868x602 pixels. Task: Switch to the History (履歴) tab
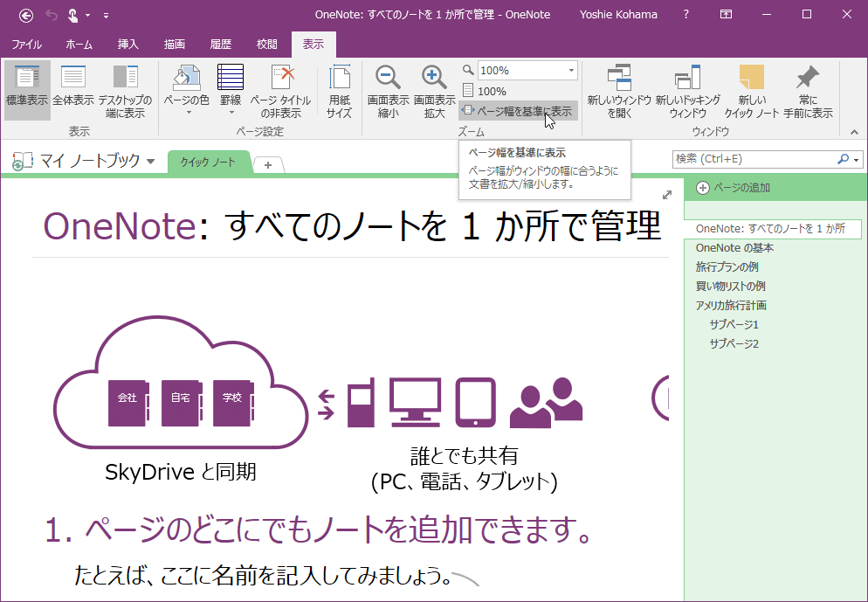[221, 44]
